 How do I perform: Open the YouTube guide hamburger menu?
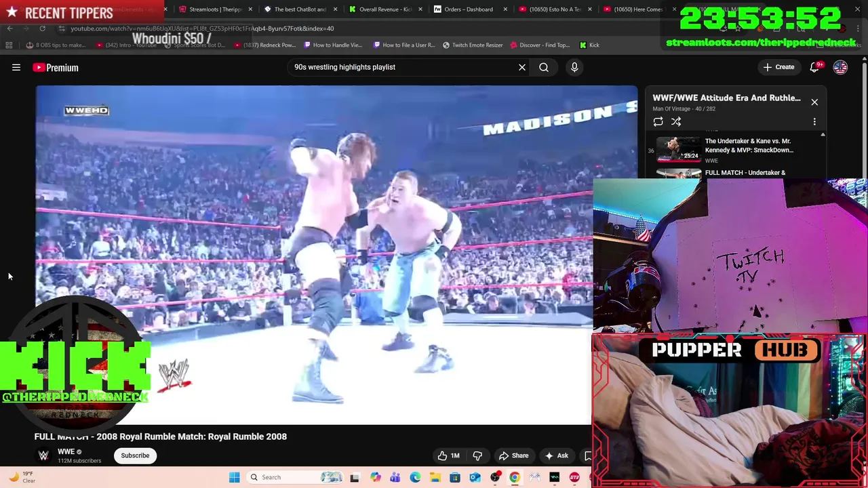[16, 67]
